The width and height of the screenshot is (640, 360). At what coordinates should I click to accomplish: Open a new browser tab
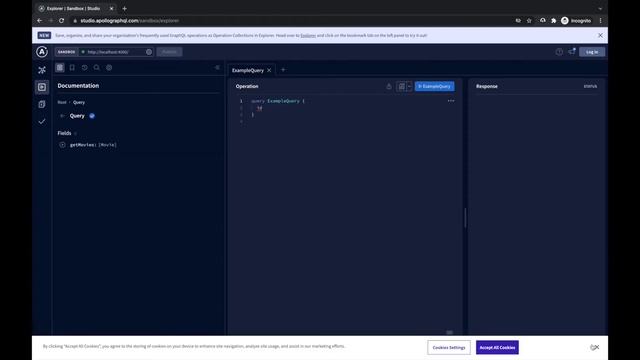pyautogui.click(x=124, y=9)
